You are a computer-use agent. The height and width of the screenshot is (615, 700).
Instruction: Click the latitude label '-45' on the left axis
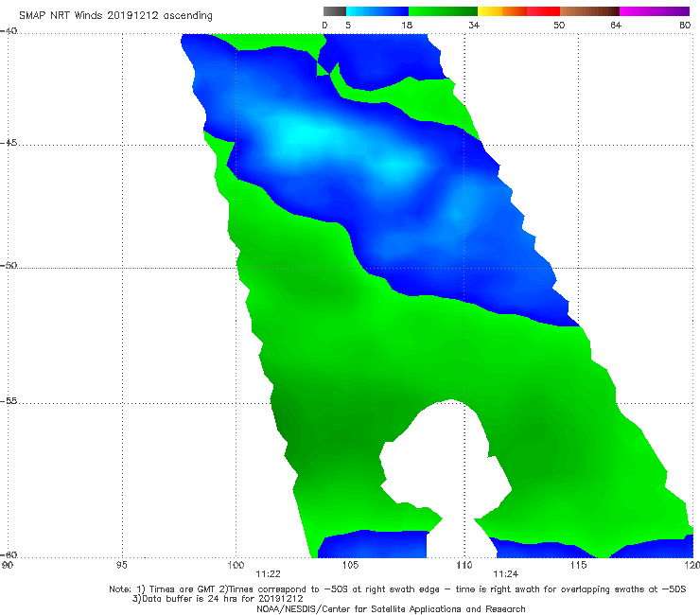(9, 143)
